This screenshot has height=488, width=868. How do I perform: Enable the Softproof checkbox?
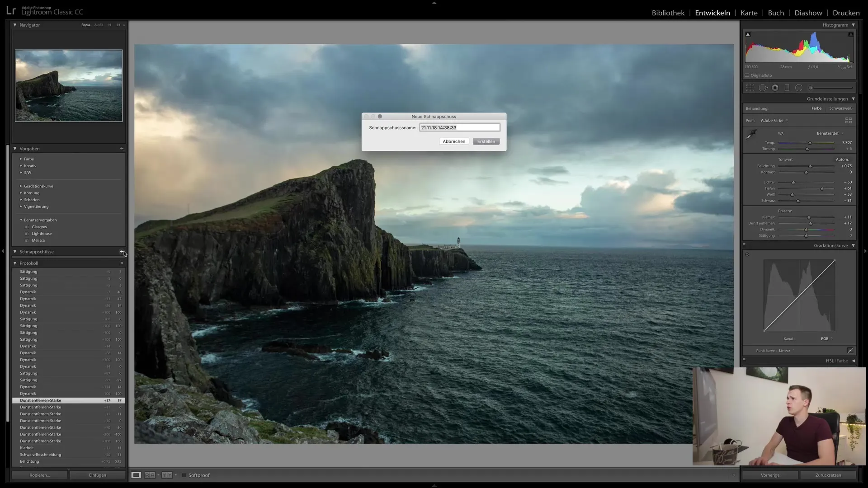(184, 475)
